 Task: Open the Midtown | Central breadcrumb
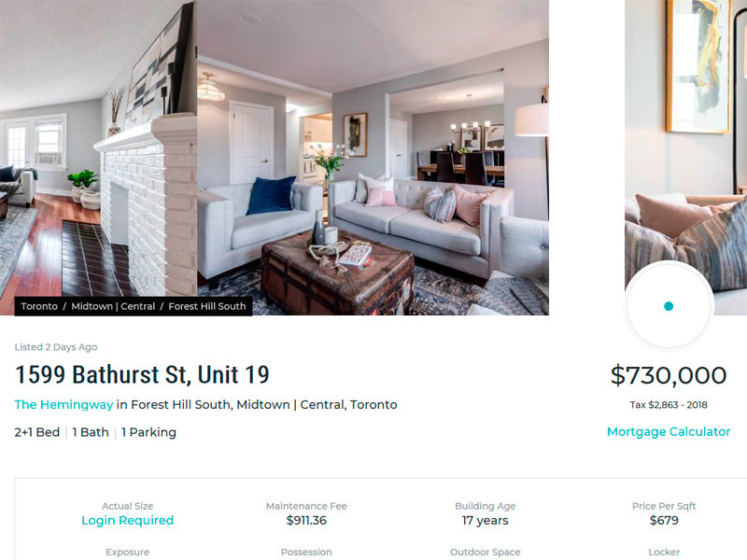pos(113,306)
